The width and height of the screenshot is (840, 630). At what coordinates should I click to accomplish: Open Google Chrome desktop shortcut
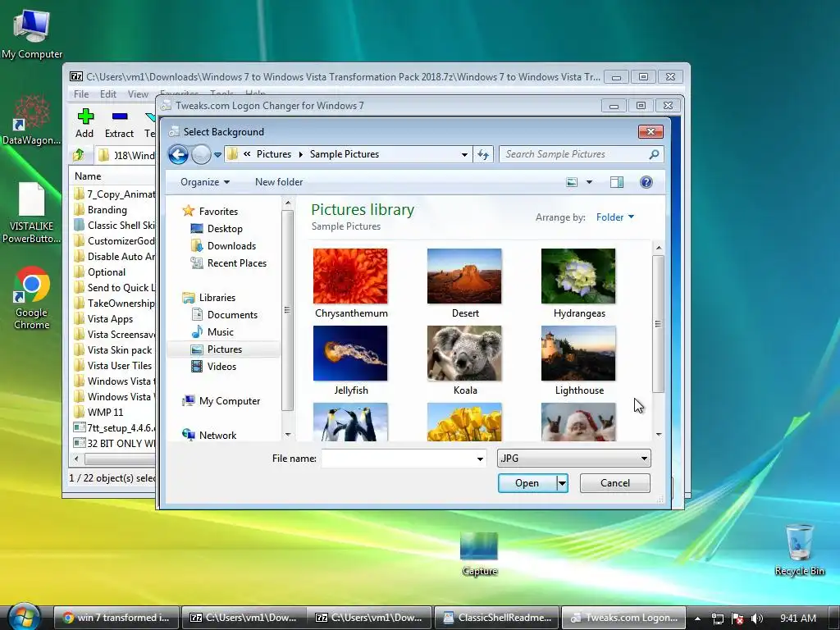pos(32,298)
